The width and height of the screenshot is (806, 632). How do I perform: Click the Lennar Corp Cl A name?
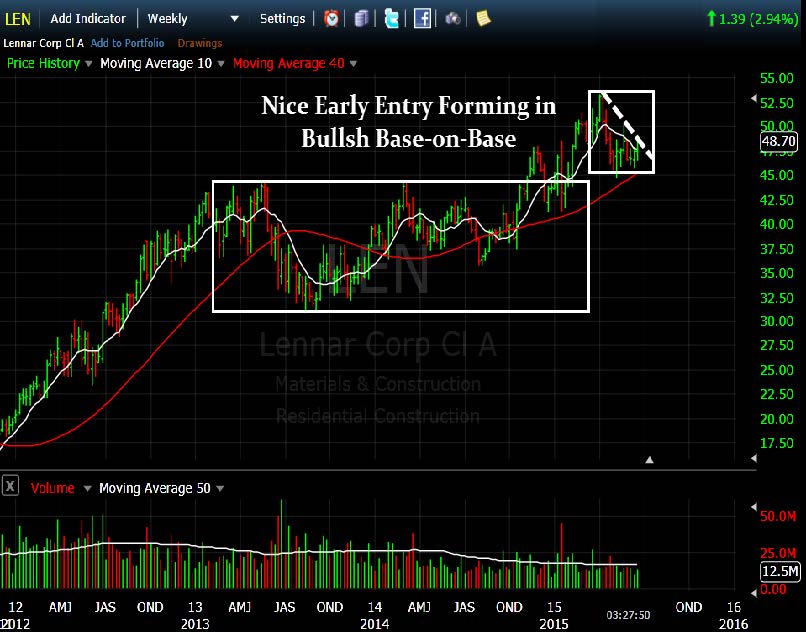[43, 43]
